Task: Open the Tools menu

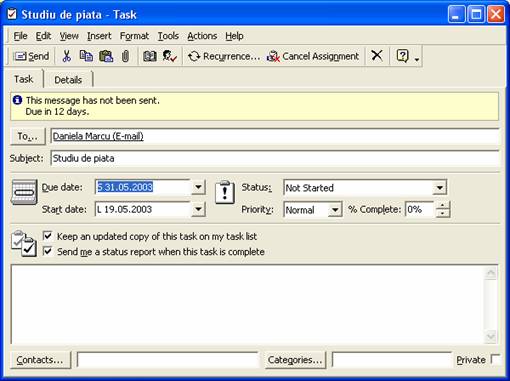Action: [x=168, y=36]
